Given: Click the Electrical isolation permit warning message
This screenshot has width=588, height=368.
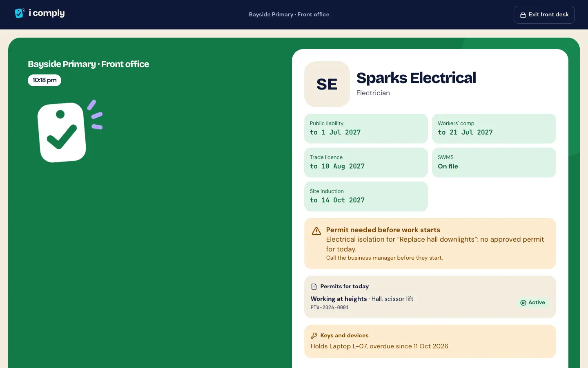Looking at the screenshot, I should pyautogui.click(x=435, y=244).
